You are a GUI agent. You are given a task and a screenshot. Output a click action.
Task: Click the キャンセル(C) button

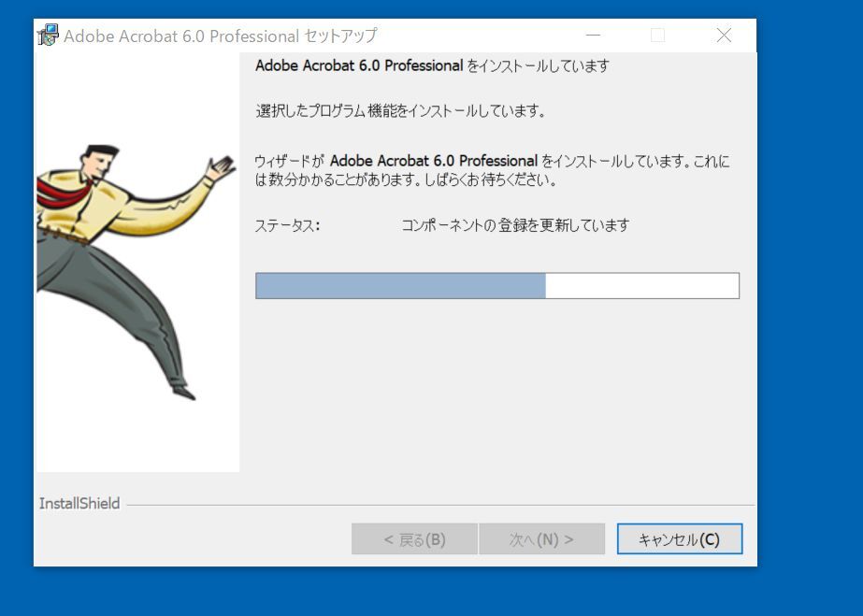click(x=680, y=539)
